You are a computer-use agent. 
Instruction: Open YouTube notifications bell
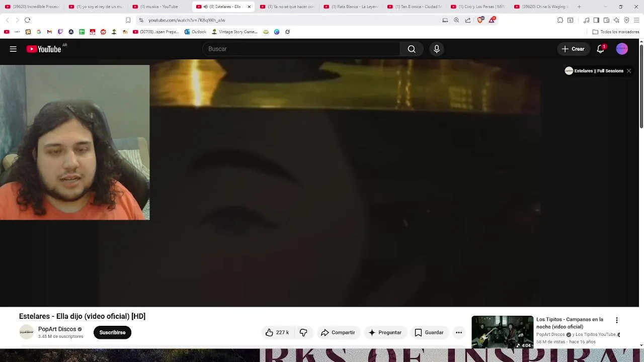pyautogui.click(x=601, y=49)
